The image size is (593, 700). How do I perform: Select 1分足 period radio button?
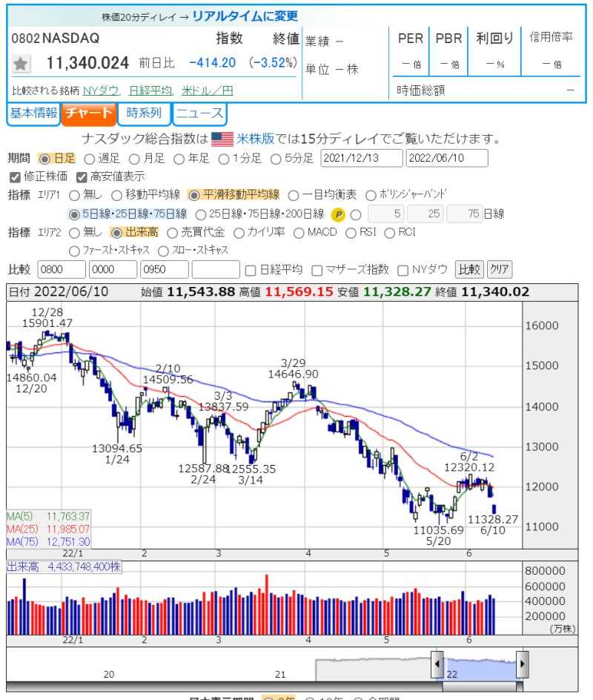pyautogui.click(x=224, y=159)
